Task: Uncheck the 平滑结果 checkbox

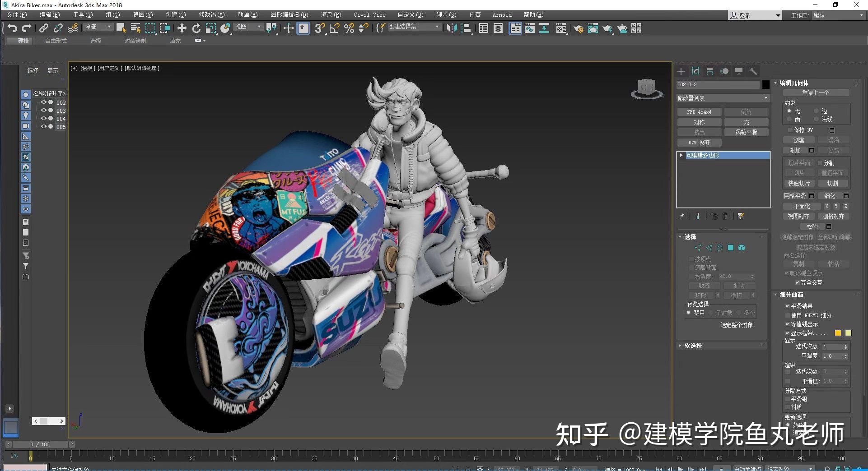Action: pyautogui.click(x=788, y=305)
